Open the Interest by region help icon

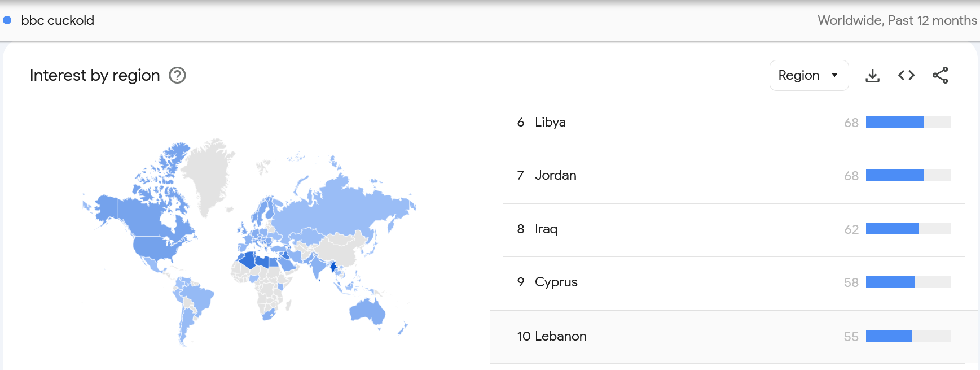tap(177, 75)
